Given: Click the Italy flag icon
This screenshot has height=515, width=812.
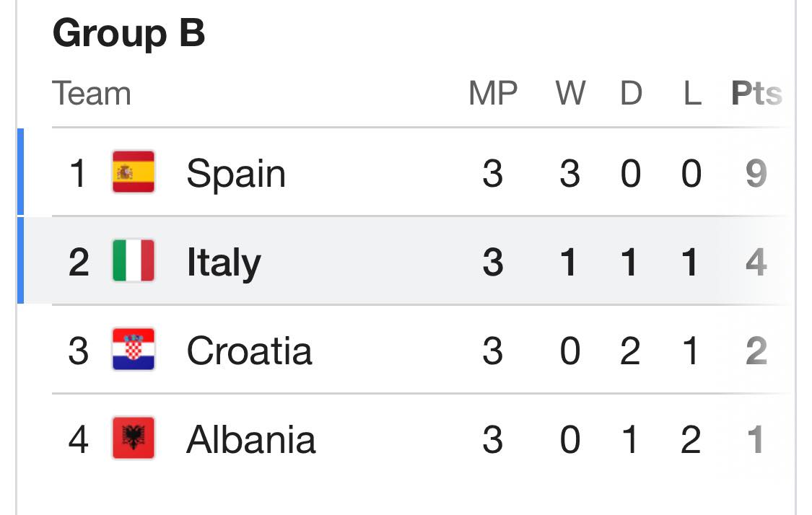Looking at the screenshot, I should tap(134, 261).
